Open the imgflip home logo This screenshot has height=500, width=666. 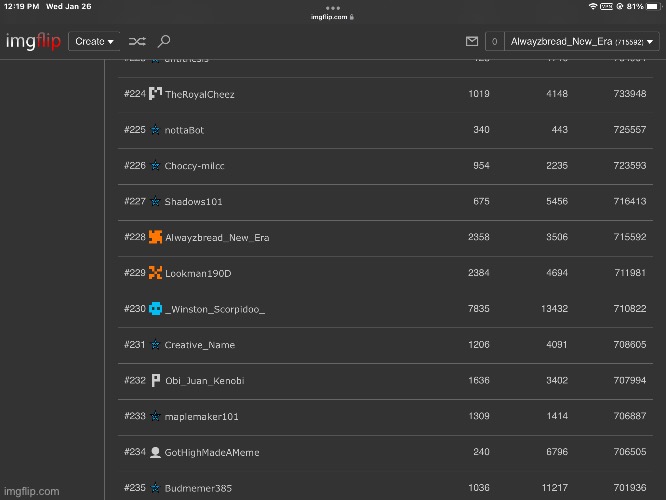tap(33, 41)
